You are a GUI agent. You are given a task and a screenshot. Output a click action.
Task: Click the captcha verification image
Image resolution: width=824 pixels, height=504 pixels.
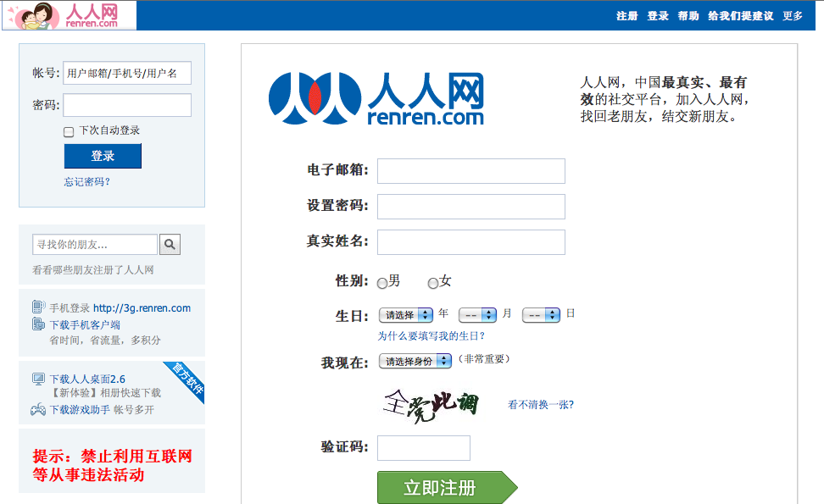[x=431, y=405]
